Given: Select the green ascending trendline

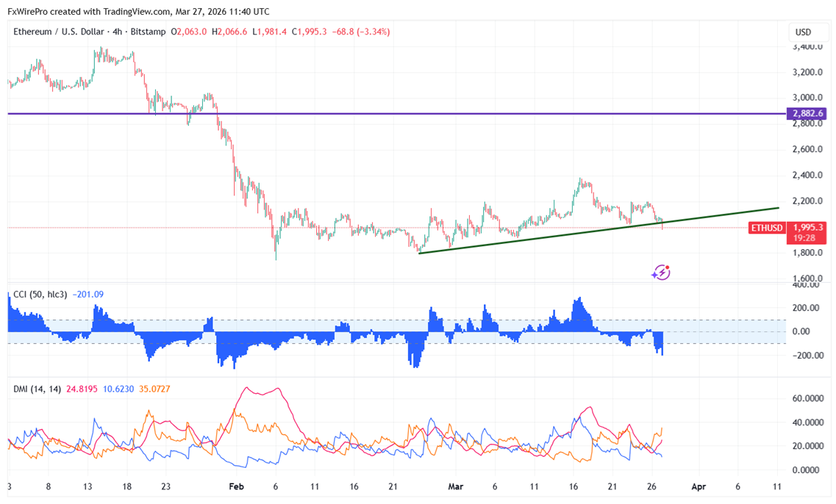Looking at the screenshot, I should (599, 230).
